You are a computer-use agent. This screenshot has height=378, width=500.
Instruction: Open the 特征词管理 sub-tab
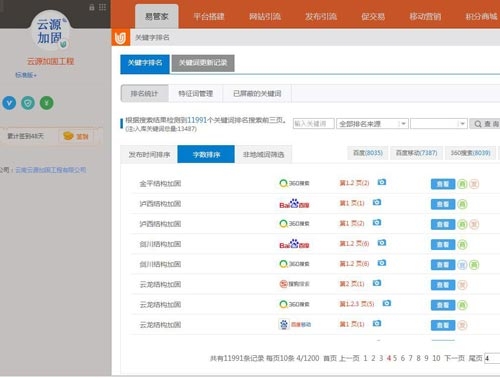coord(196,93)
